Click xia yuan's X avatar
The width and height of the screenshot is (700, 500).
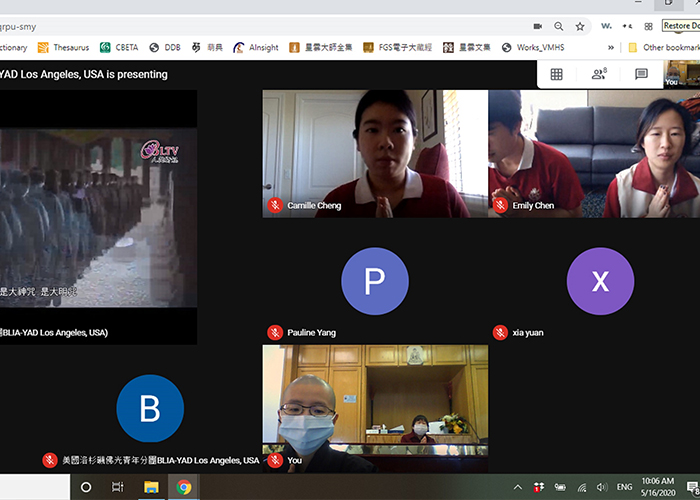(600, 281)
